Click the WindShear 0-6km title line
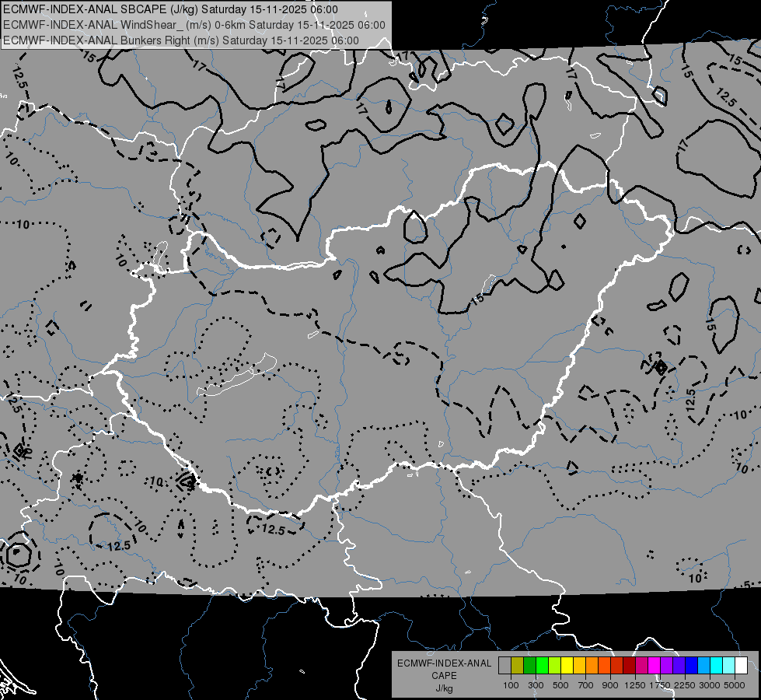The image size is (761, 700). pyautogui.click(x=194, y=25)
